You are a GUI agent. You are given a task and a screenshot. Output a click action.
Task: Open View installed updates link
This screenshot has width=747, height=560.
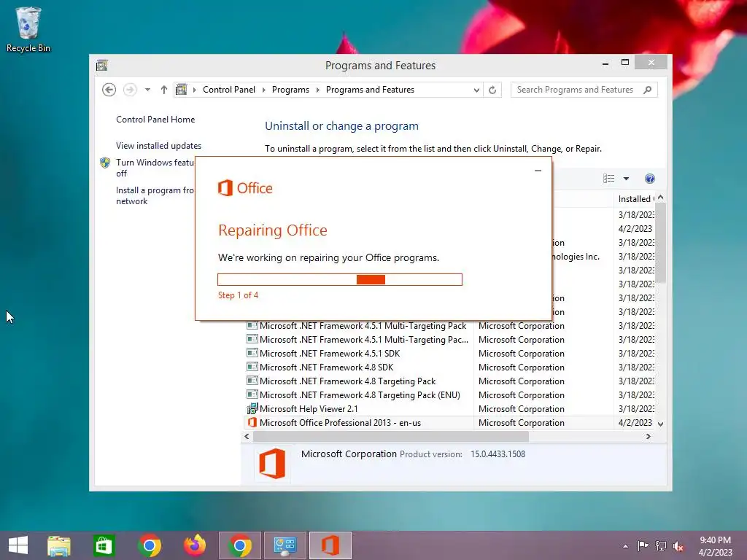click(158, 146)
